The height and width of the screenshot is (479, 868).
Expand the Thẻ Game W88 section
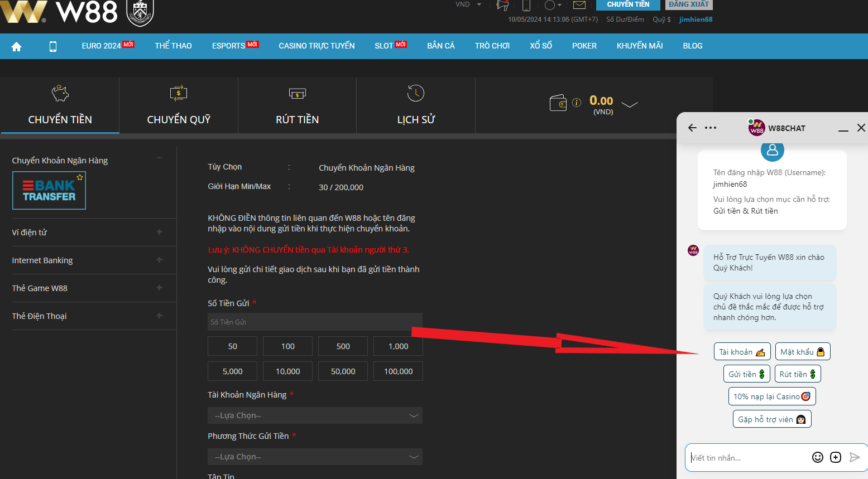tap(160, 288)
